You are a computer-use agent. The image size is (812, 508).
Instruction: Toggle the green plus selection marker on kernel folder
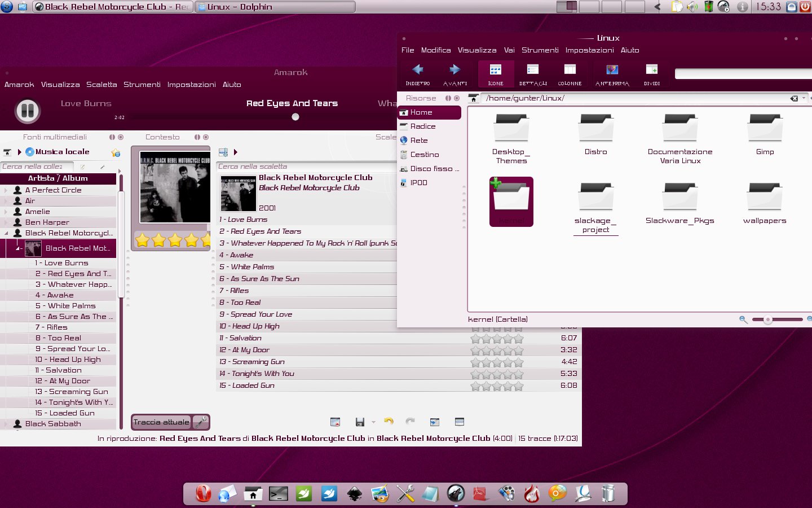point(496,183)
